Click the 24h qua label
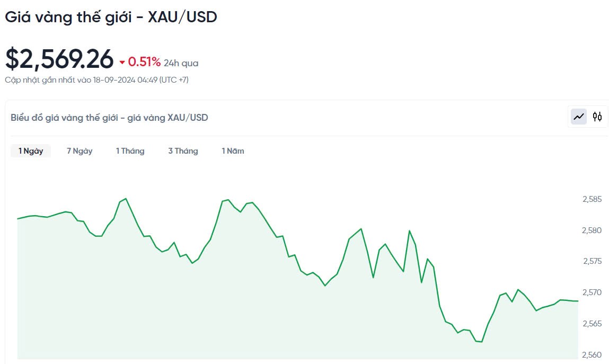 181,63
